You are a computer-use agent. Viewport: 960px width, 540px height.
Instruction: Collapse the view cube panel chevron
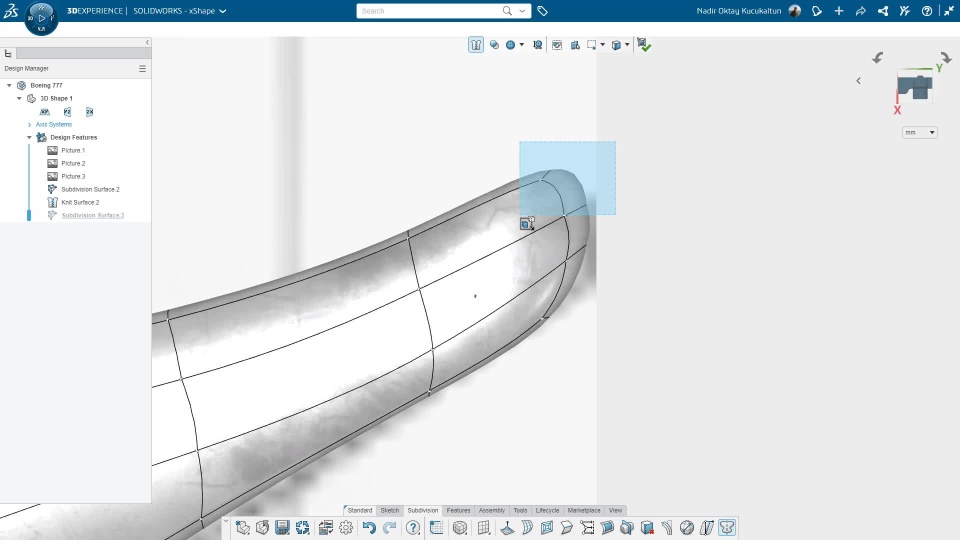(858, 81)
